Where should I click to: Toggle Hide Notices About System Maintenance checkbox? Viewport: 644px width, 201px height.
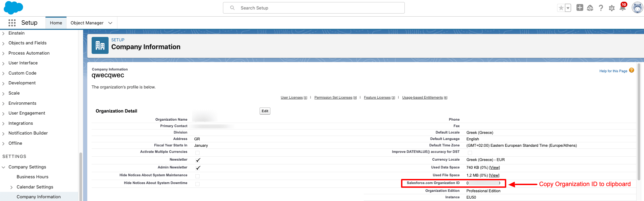coord(197,176)
